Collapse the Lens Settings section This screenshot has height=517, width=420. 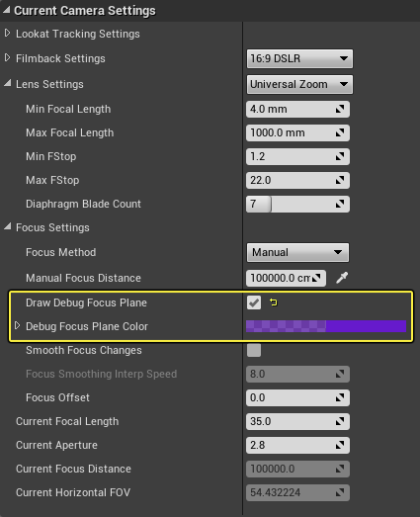7,83
